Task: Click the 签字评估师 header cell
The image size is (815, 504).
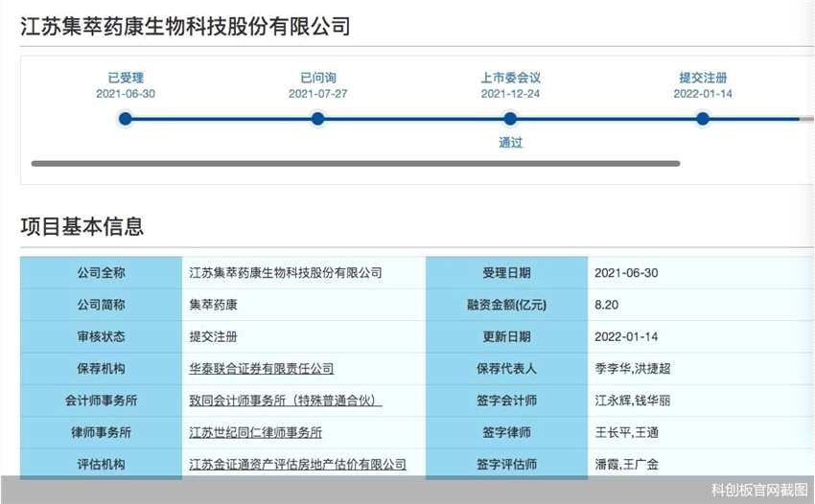Action: (x=507, y=464)
